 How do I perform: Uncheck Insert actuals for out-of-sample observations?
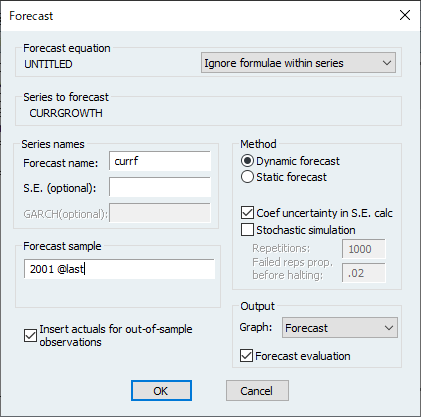pos(30,336)
